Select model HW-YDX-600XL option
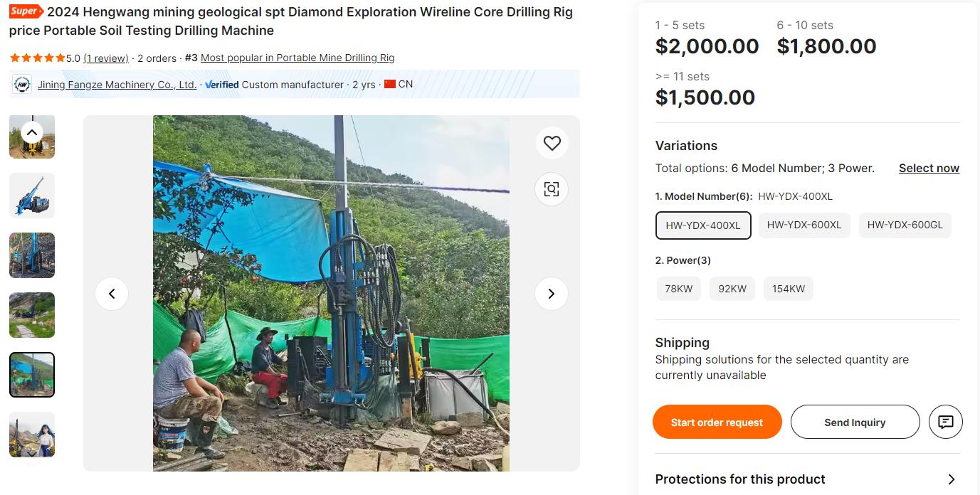The image size is (980, 495). pos(804,225)
